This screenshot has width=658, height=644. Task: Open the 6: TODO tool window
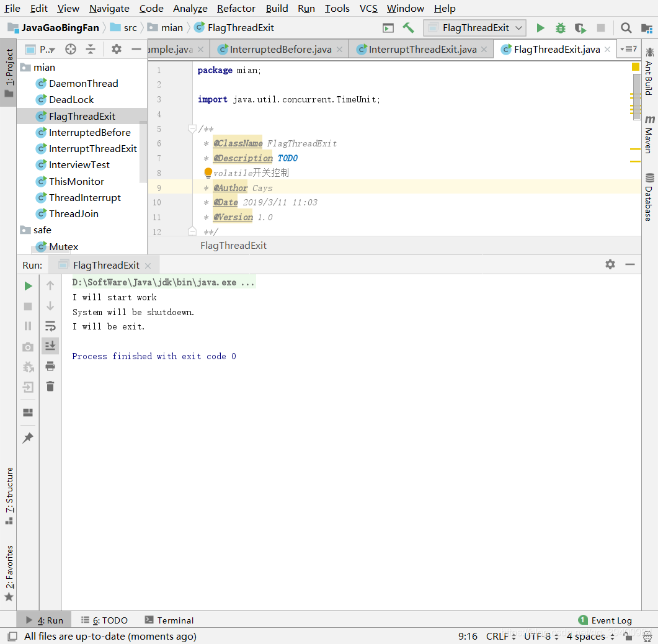click(104, 620)
